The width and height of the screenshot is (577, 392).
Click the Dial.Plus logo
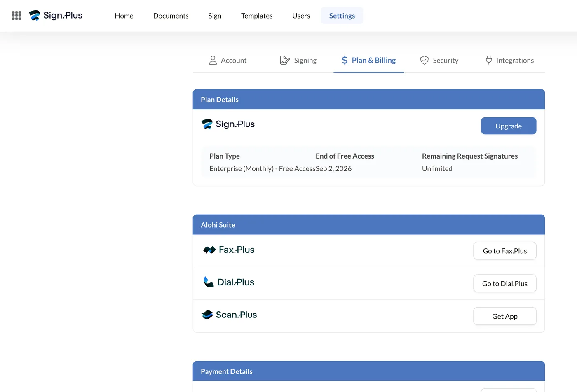[x=229, y=282]
